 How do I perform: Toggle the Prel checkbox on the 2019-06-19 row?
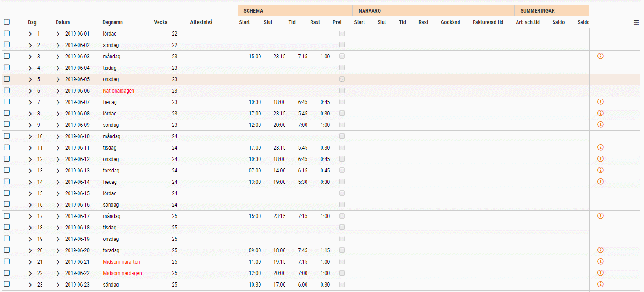pyautogui.click(x=342, y=239)
